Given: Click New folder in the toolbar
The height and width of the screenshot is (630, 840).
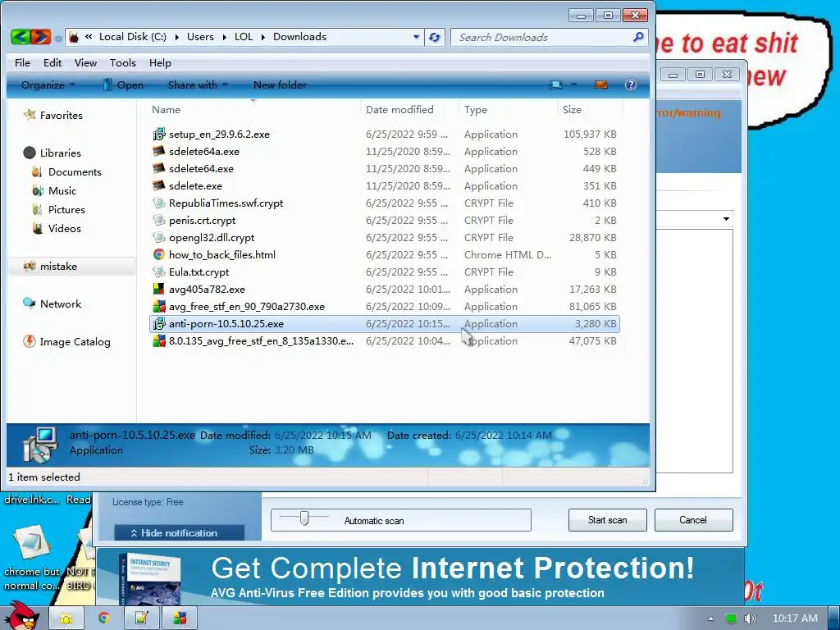Looking at the screenshot, I should [x=280, y=84].
